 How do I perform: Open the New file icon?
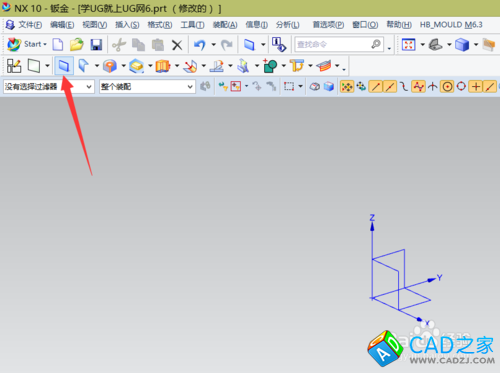click(58, 44)
